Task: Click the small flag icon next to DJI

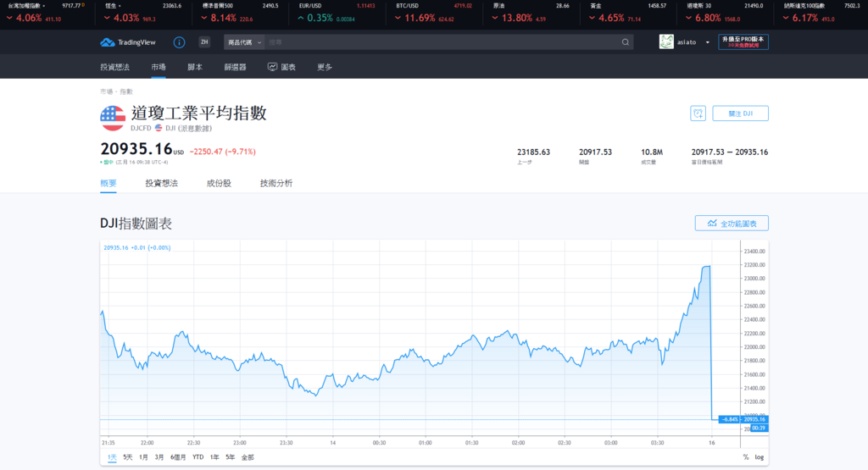Action: (159, 128)
